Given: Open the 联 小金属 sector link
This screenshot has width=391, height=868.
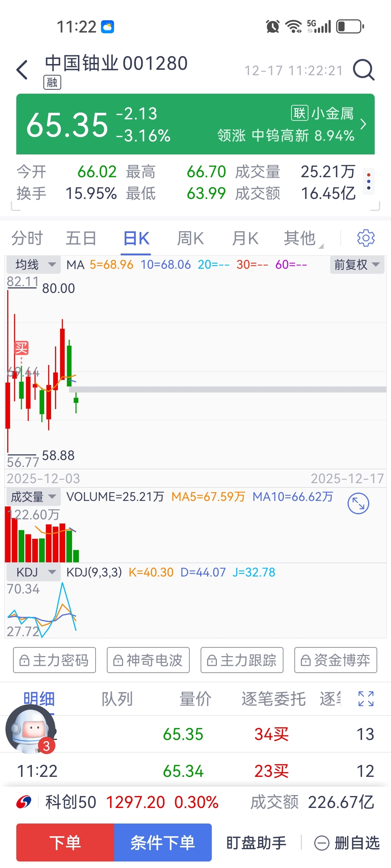Looking at the screenshot, I should [322, 113].
